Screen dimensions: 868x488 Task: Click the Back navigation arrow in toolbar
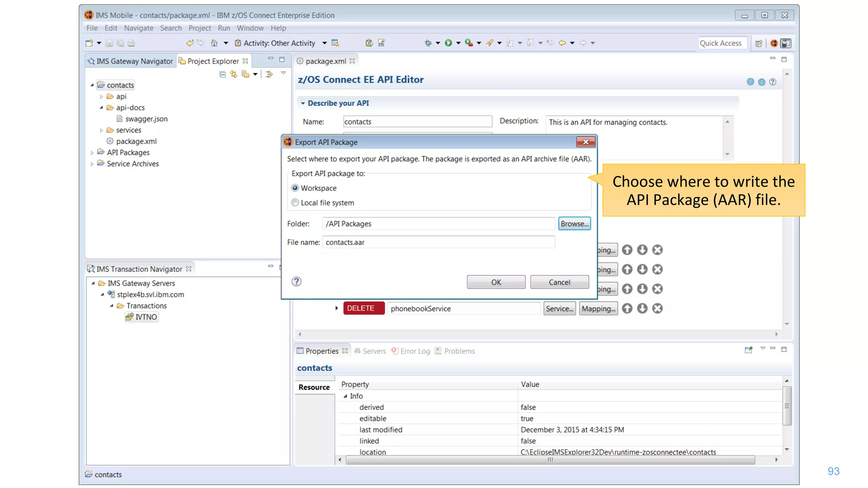pos(562,43)
